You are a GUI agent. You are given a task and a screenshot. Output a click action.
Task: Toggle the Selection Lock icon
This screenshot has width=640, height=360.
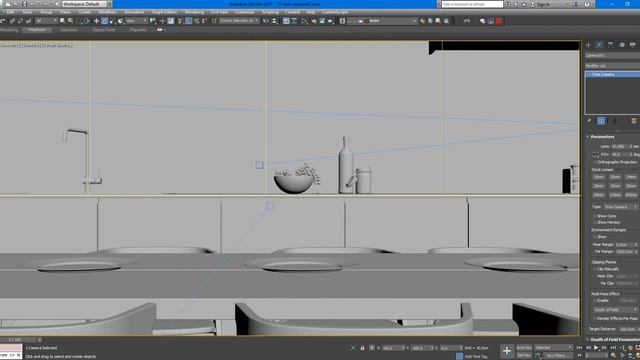click(362, 348)
